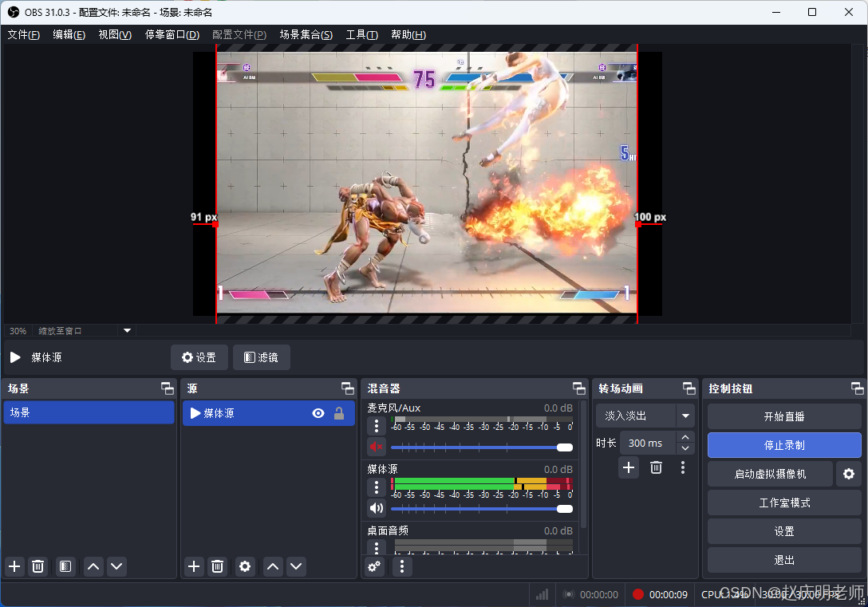The height and width of the screenshot is (607, 868).
Task: Add a transition with plus icon
Action: 629,468
